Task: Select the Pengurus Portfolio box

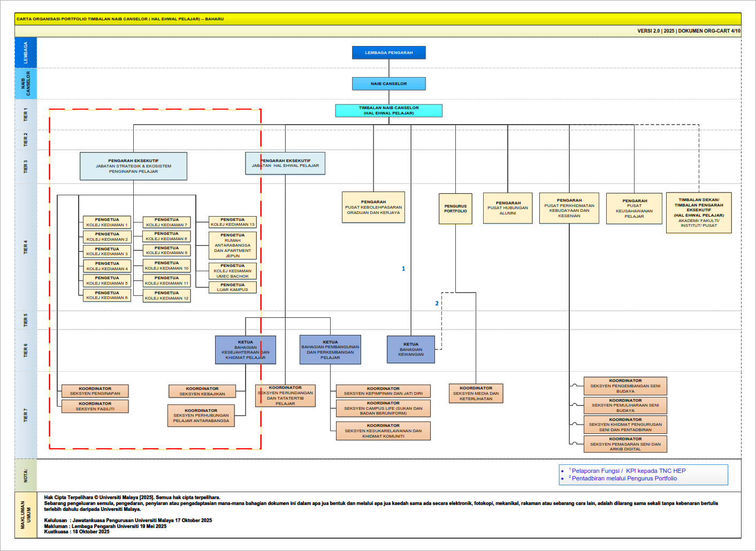Action: coord(455,209)
